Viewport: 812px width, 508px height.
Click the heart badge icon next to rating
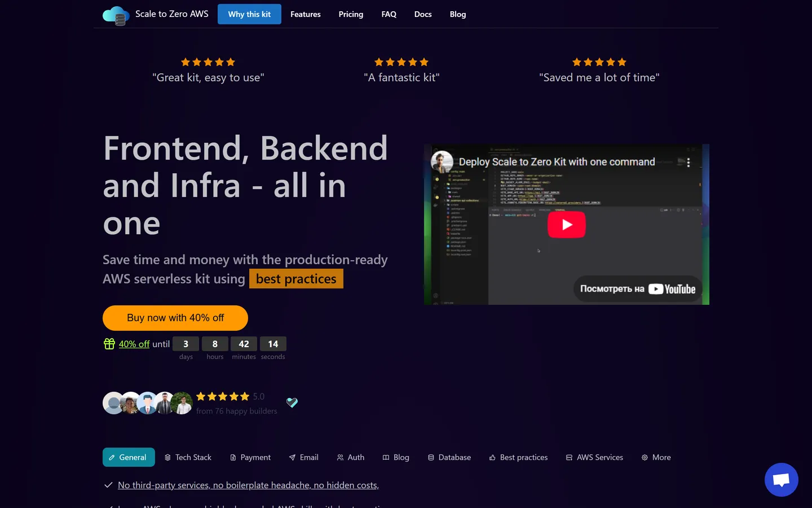(x=292, y=402)
